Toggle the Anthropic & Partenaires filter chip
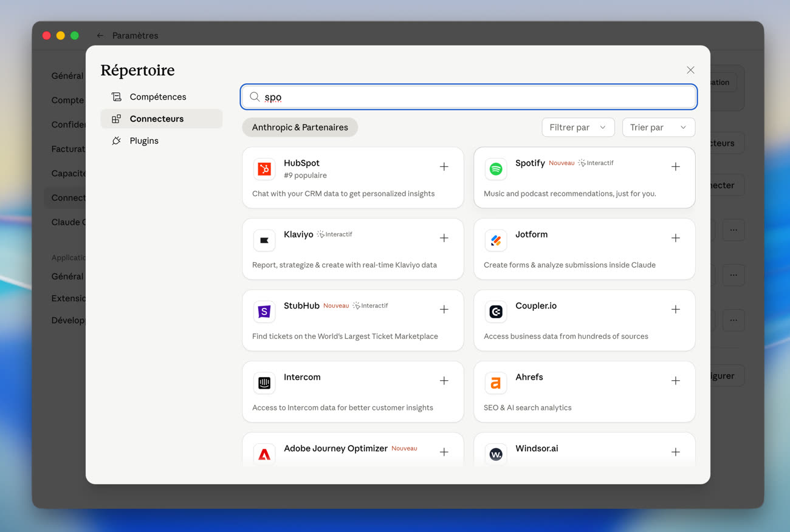Viewport: 790px width, 532px height. click(x=300, y=128)
